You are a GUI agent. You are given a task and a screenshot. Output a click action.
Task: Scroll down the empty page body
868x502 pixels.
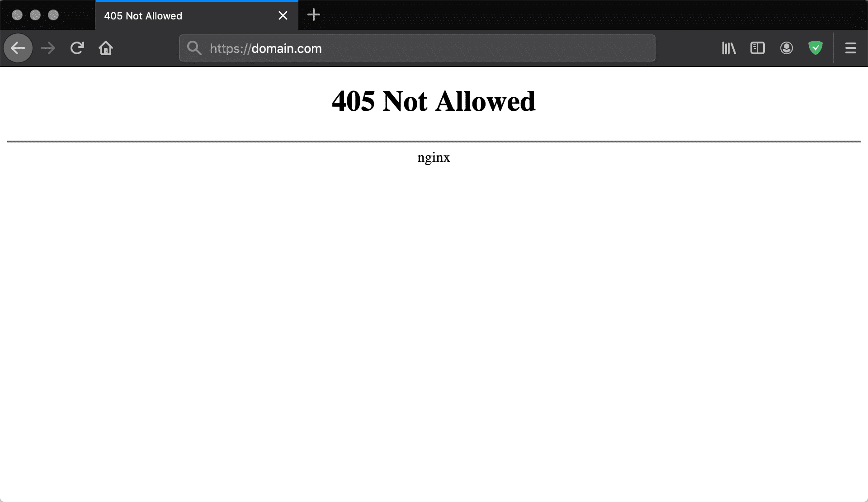coord(434,335)
